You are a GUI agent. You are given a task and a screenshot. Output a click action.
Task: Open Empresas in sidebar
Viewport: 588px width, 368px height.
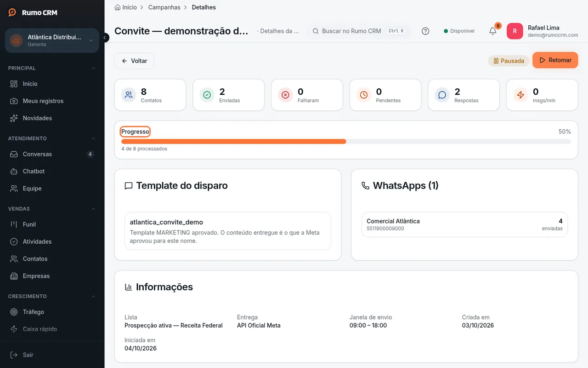(x=52, y=276)
